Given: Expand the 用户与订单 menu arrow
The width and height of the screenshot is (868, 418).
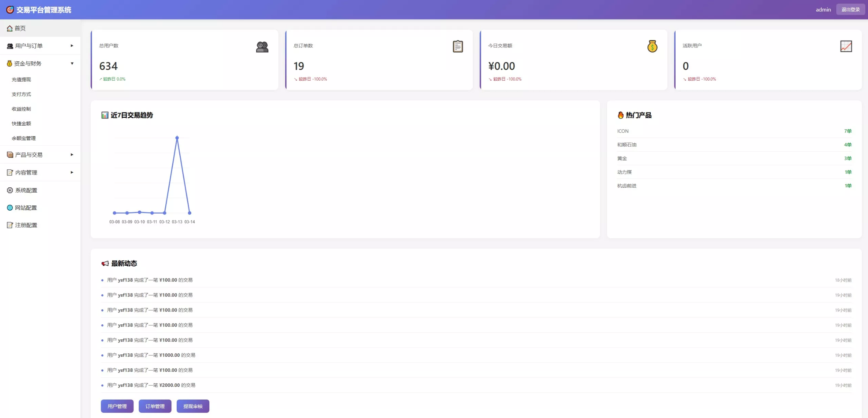Looking at the screenshot, I should 72,46.
